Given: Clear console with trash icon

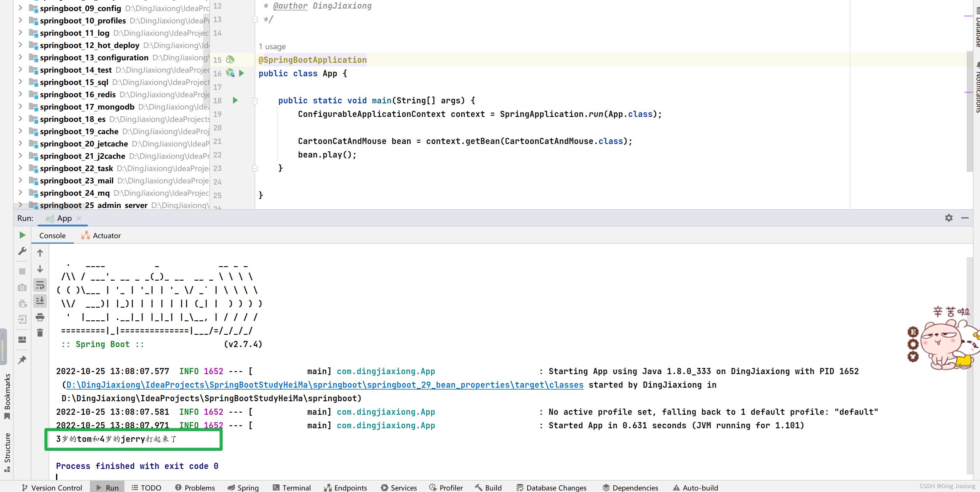Looking at the screenshot, I should point(40,333).
